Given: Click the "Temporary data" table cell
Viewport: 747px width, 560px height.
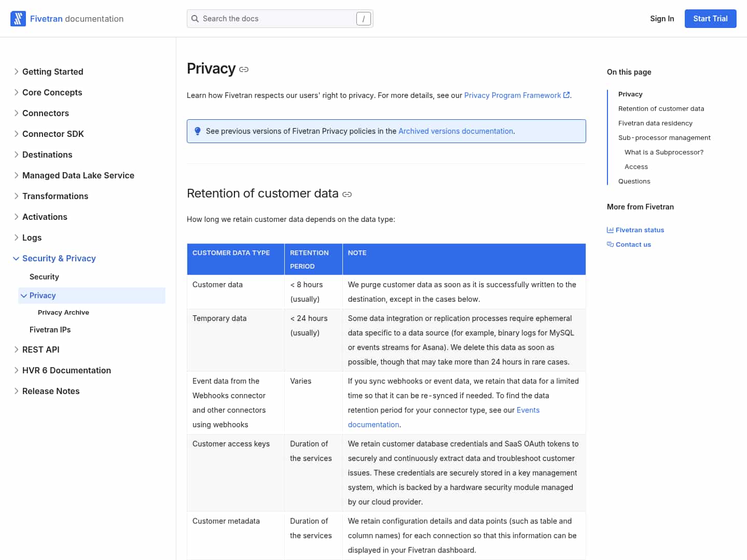Looking at the screenshot, I should coord(236,340).
